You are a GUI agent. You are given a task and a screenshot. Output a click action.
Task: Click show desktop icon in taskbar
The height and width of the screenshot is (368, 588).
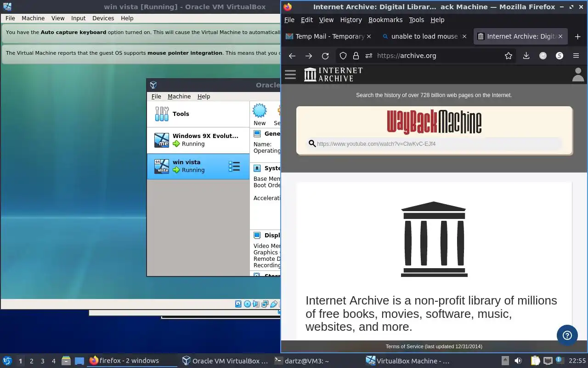pos(79,361)
